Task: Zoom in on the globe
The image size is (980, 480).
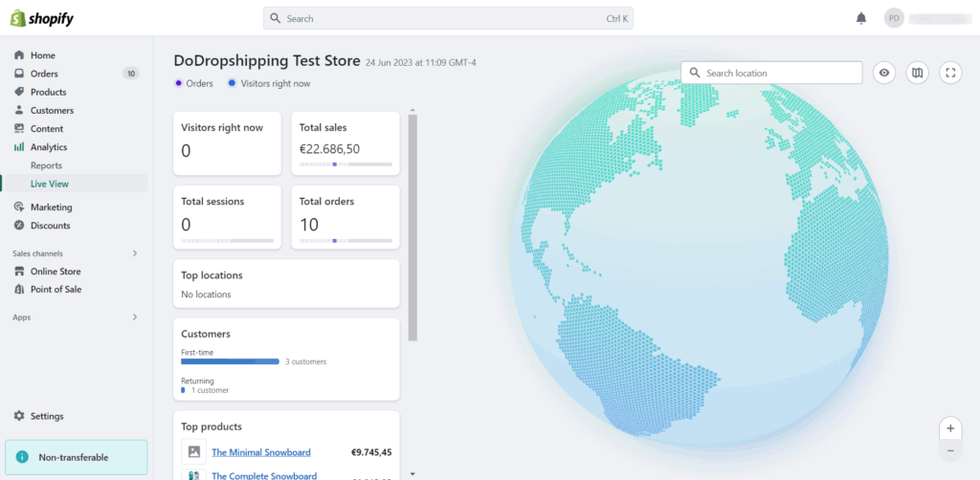Action: point(950,428)
